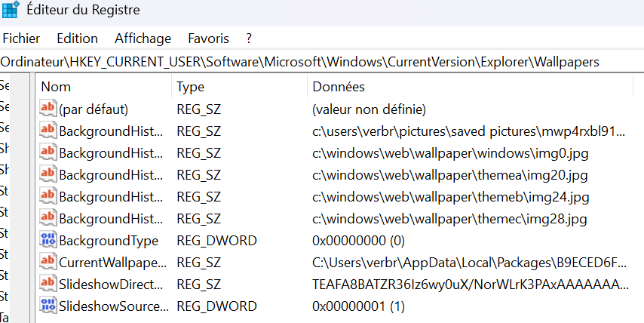Image resolution: width=644 pixels, height=323 pixels.
Task: Open the Edition menu
Action: (77, 38)
